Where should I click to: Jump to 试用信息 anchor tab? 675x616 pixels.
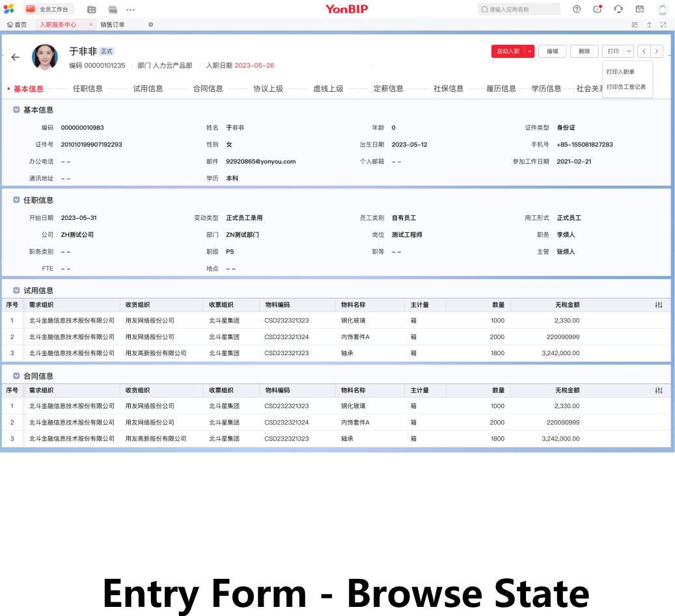click(148, 88)
